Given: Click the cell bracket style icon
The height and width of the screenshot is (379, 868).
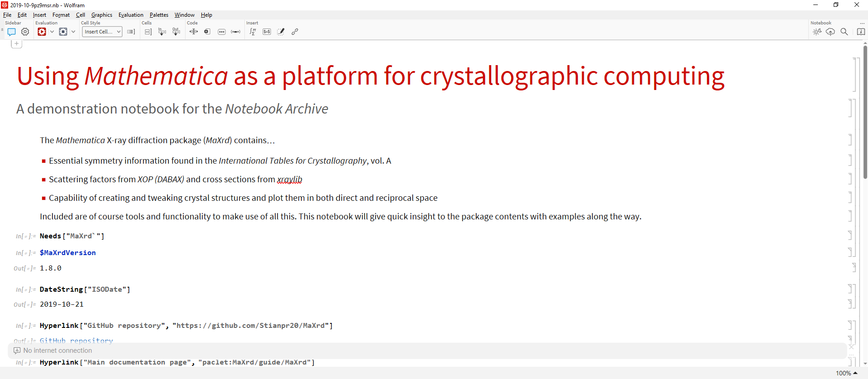Looking at the screenshot, I should click(131, 32).
